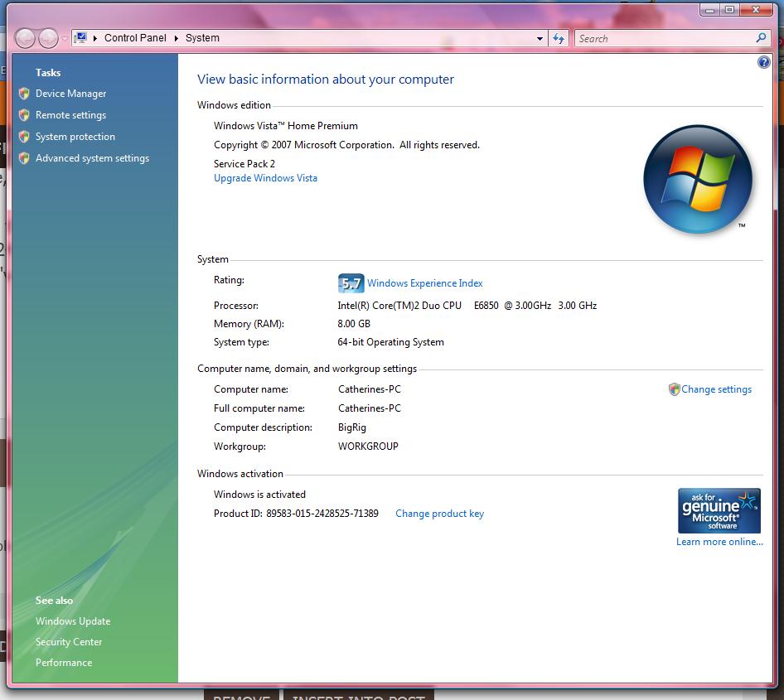Click the blue Help question mark icon
Screen dimensions: 784x700
click(x=763, y=62)
